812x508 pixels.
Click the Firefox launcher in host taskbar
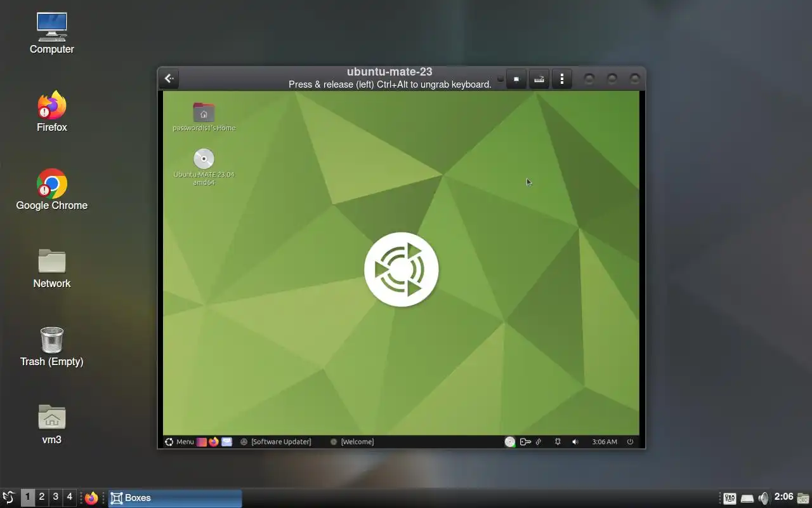coord(91,498)
